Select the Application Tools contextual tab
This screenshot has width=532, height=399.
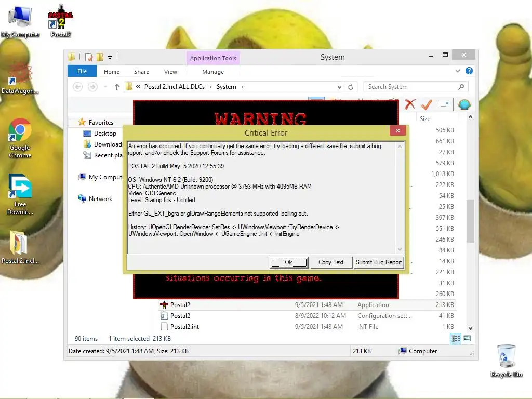(x=213, y=58)
